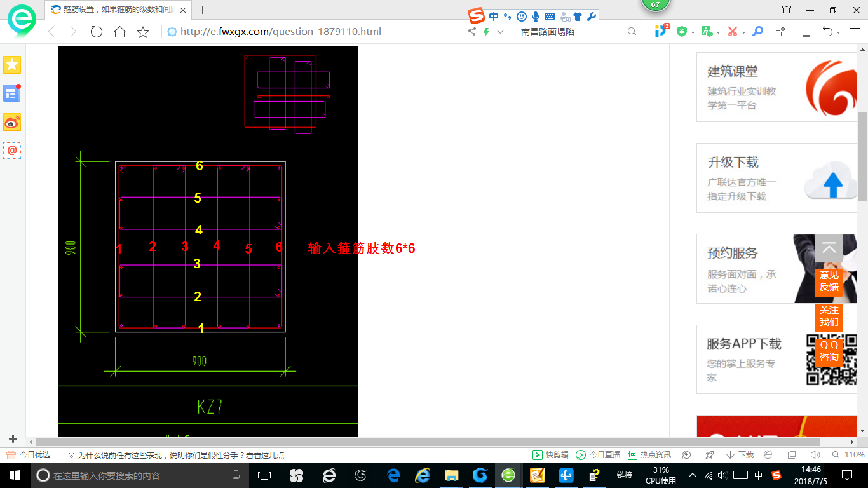Expand the address bar dropdown chevron
Image resolution: width=868 pixels, height=488 pixels.
click(x=501, y=32)
